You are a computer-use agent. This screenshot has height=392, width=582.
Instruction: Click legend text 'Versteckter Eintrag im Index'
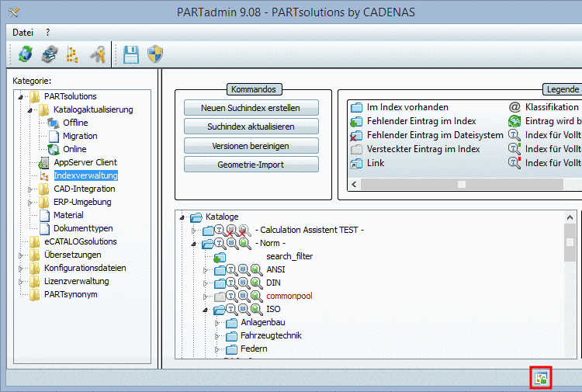pos(423,149)
